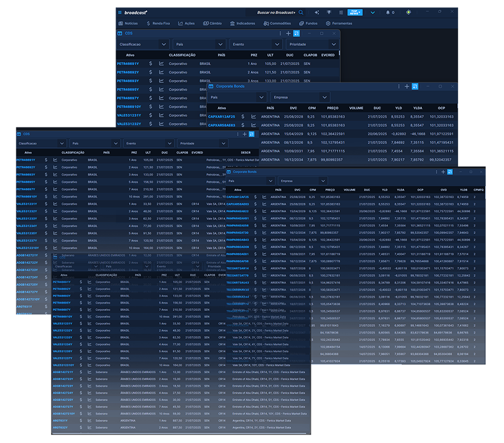This screenshot has height=443, width=504.
Task: Open the Broadcast+ hamburger menu
Action: click(120, 12)
